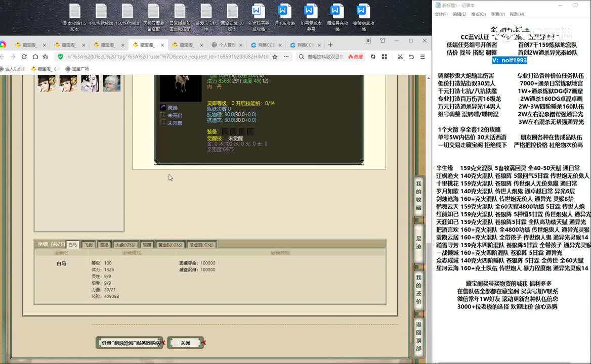591x364 pixels.
Task: Select the 凌虚扇(点化) mount tab
Action: [x=201, y=245]
